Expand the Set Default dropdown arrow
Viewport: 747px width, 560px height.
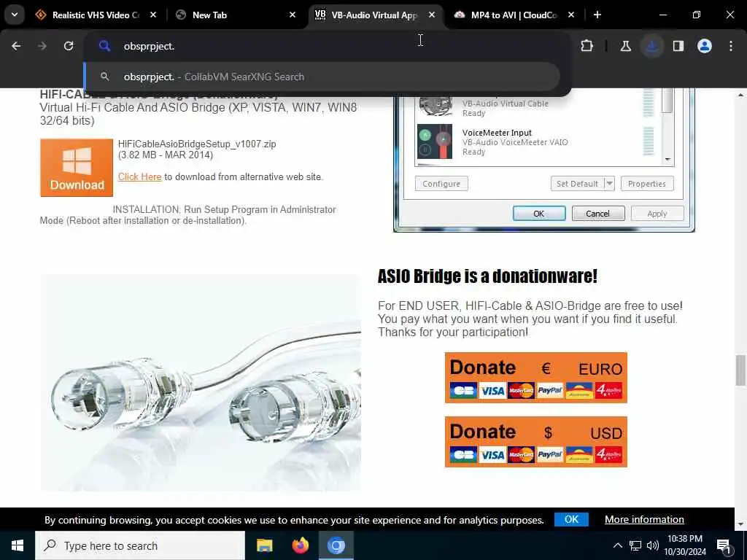609,184
